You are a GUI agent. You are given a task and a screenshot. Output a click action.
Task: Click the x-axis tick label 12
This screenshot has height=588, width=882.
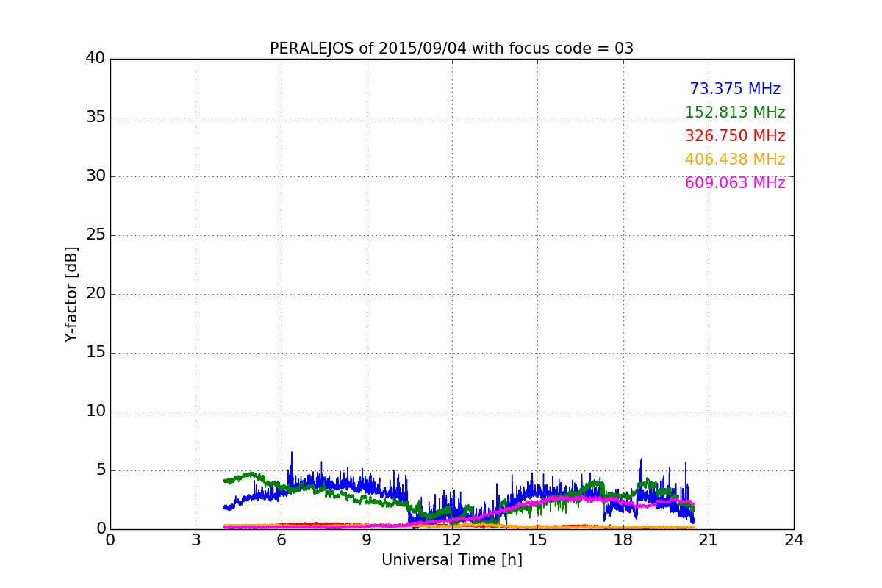[452, 539]
